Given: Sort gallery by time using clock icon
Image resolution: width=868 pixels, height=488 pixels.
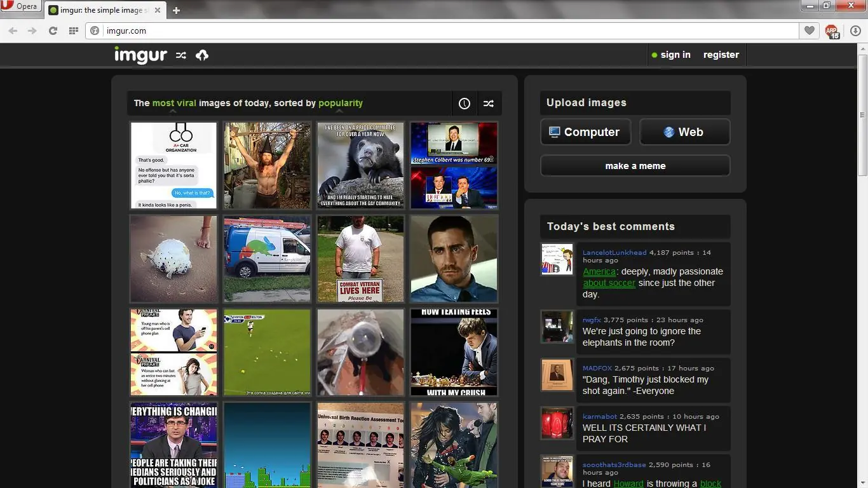Looking at the screenshot, I should click(465, 104).
